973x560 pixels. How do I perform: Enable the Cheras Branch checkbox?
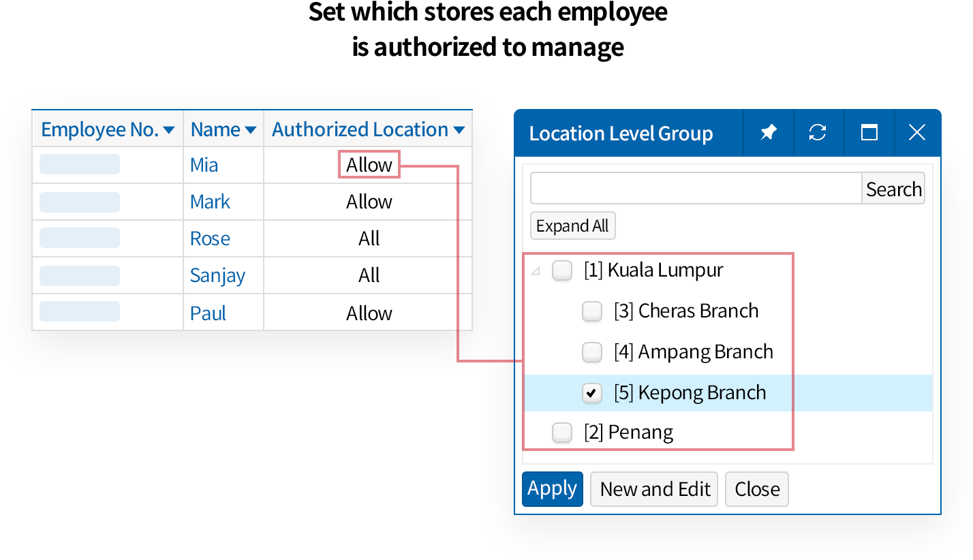592,311
